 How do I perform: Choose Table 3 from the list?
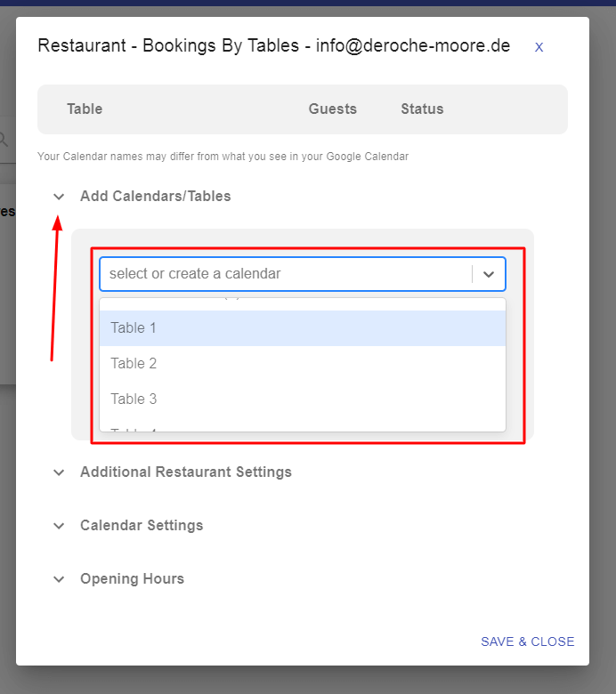coord(303,399)
